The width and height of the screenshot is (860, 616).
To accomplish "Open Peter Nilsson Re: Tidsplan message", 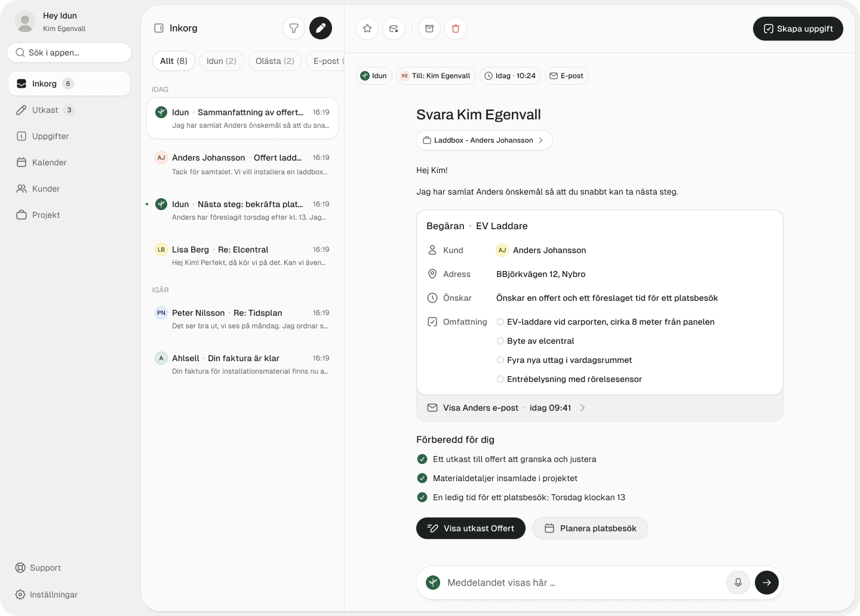I will pos(242,319).
